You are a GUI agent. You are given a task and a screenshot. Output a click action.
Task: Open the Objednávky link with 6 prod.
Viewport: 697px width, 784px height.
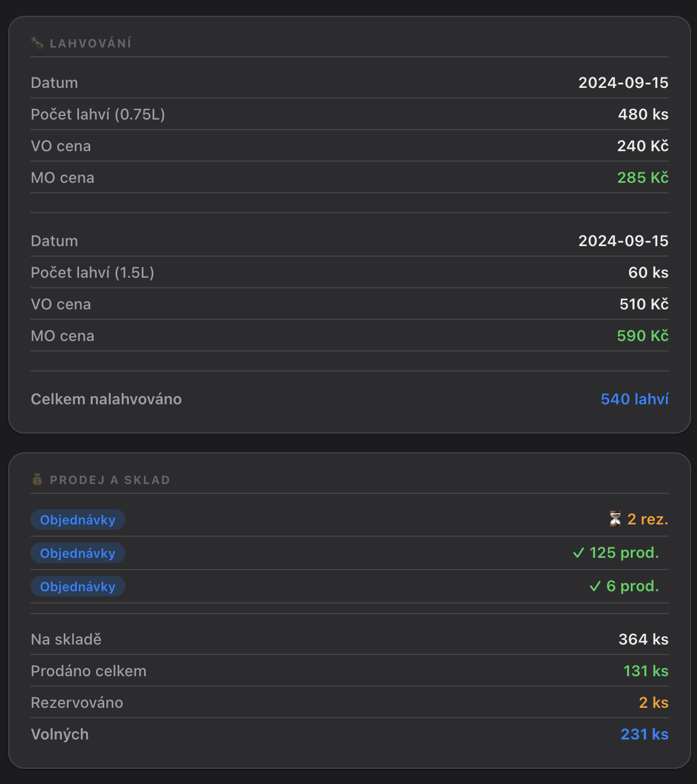[x=78, y=587]
